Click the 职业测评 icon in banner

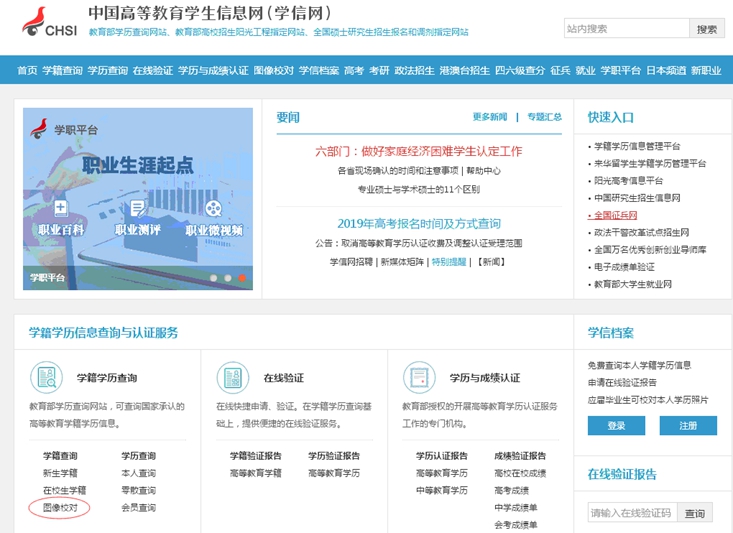click(x=138, y=209)
